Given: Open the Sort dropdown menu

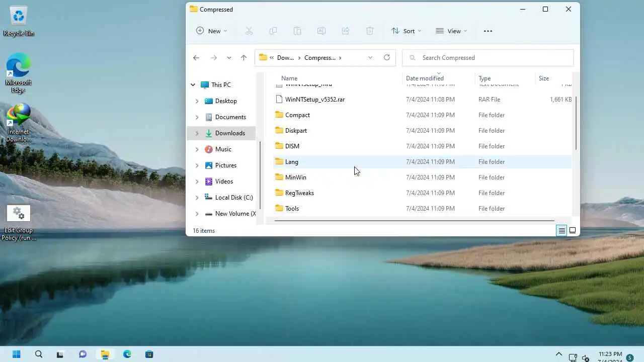Looking at the screenshot, I should click(407, 31).
